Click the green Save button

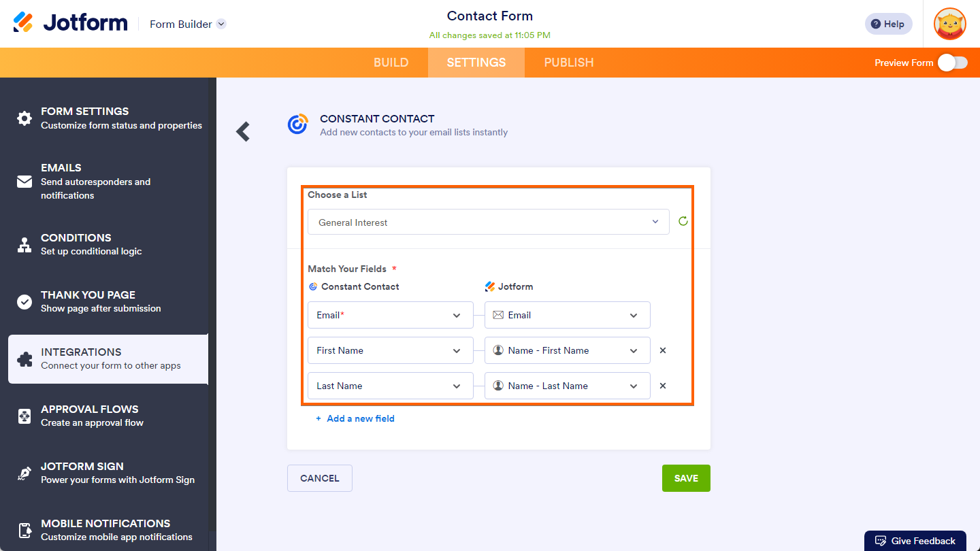(x=685, y=478)
